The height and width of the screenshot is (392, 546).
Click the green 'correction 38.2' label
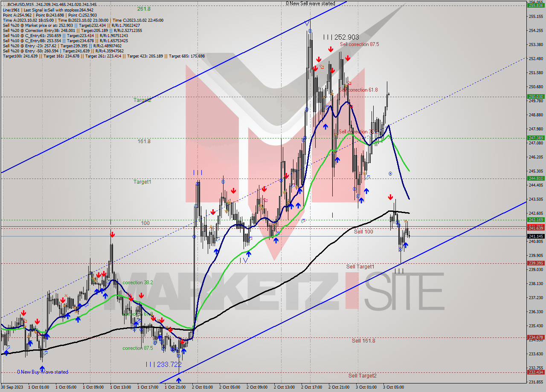click(x=137, y=282)
